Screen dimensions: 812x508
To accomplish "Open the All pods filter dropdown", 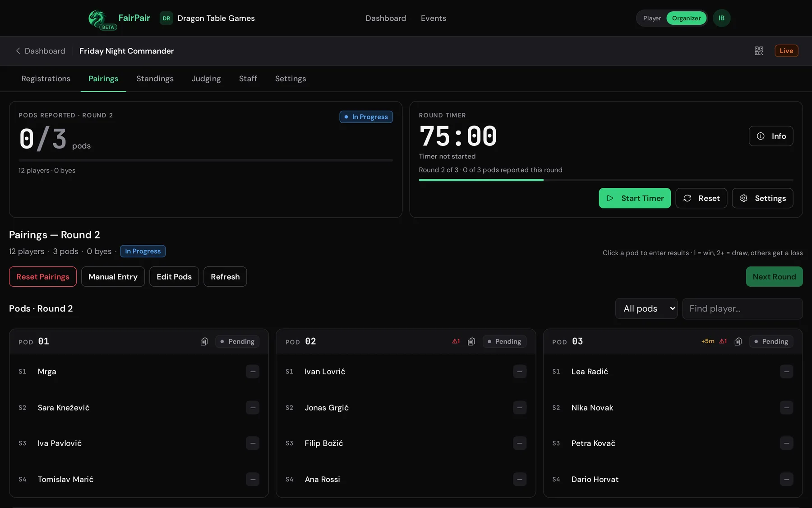I will [646, 308].
